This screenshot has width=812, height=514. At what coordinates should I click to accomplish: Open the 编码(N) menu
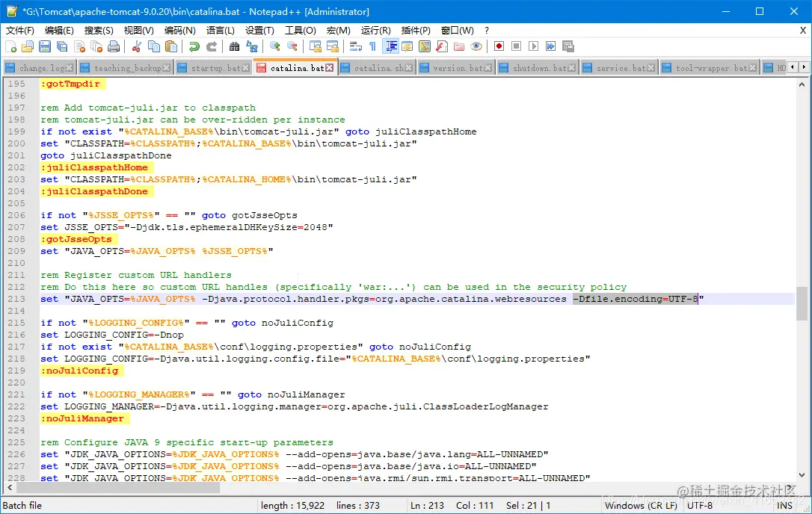coord(179,31)
